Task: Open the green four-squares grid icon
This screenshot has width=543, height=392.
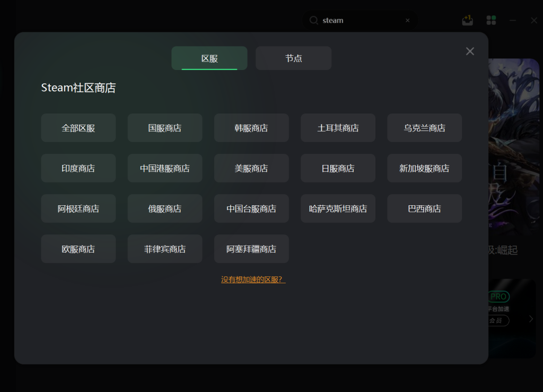Action: 491,21
